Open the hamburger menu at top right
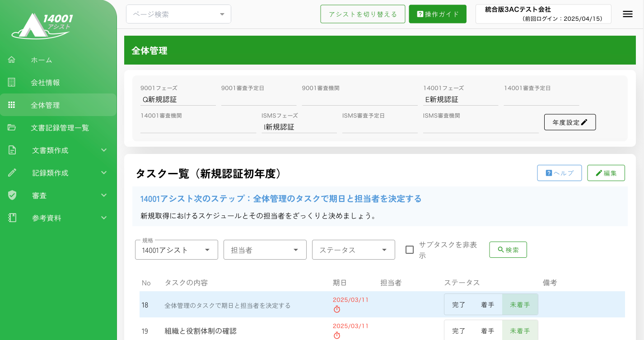The height and width of the screenshot is (340, 644). (627, 14)
